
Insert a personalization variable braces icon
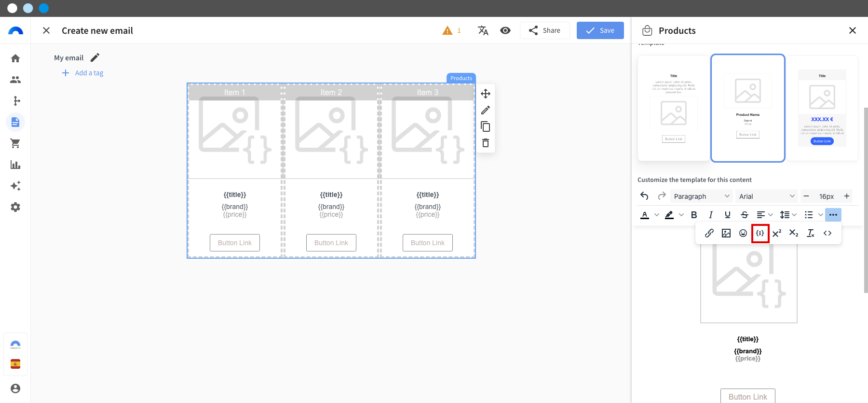760,233
